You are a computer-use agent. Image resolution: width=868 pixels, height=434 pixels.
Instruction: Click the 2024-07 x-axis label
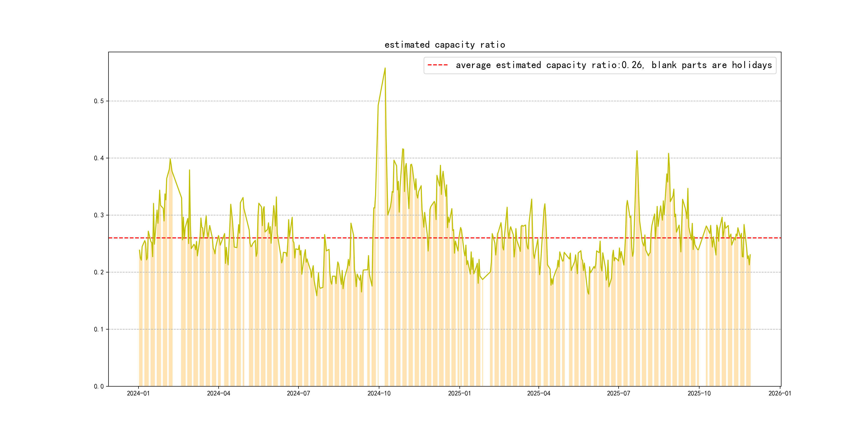coord(298,393)
